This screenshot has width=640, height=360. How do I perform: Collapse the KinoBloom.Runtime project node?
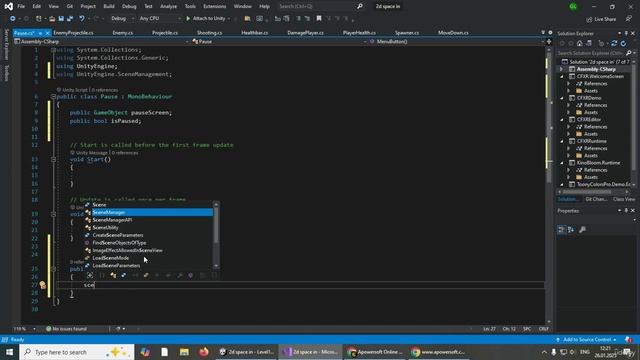(562, 163)
